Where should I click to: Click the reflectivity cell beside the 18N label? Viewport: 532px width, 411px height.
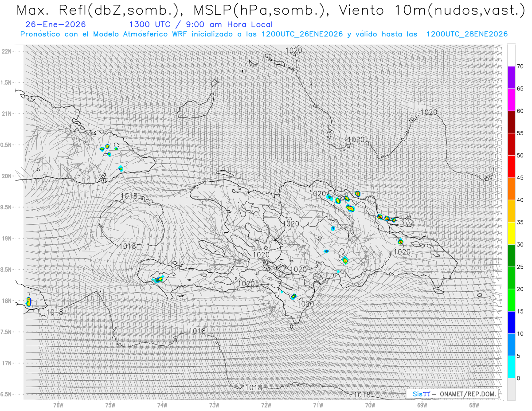28,301
